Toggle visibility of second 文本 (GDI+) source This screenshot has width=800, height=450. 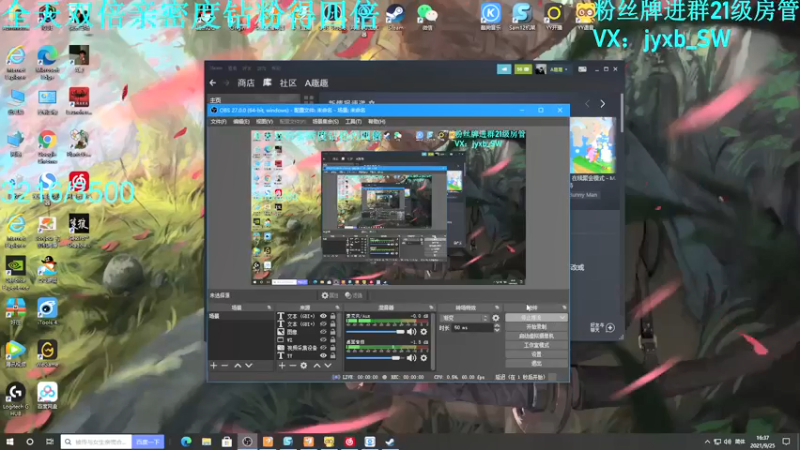pyautogui.click(x=323, y=324)
